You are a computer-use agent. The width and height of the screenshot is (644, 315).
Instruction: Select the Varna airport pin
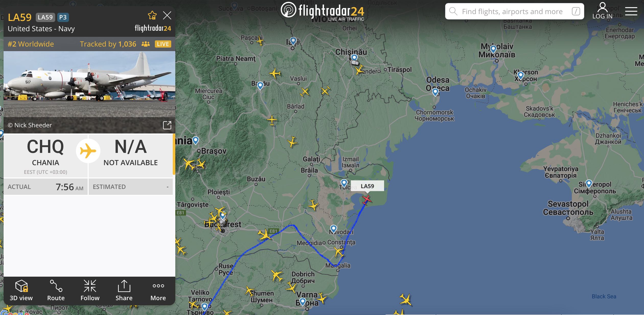303,302
